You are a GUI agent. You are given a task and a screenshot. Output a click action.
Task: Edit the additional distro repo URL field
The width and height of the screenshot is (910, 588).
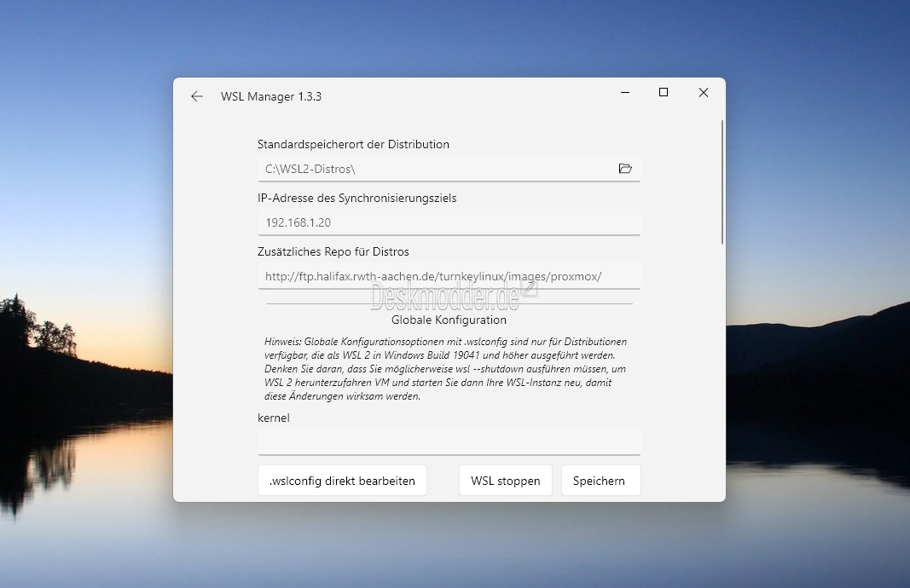[x=449, y=276]
